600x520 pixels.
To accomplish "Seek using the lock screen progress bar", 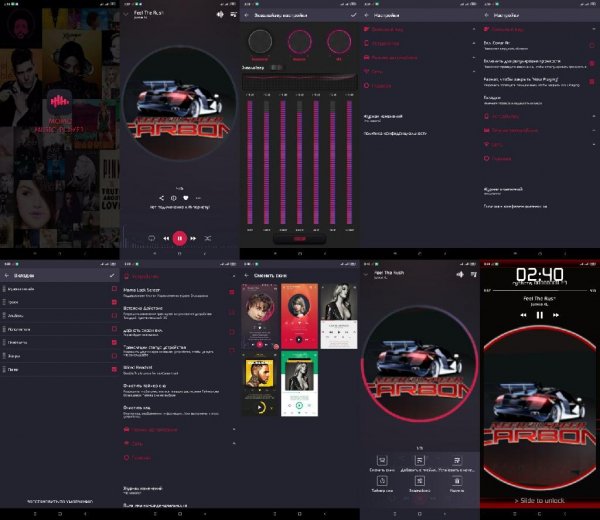I will (x=540, y=291).
